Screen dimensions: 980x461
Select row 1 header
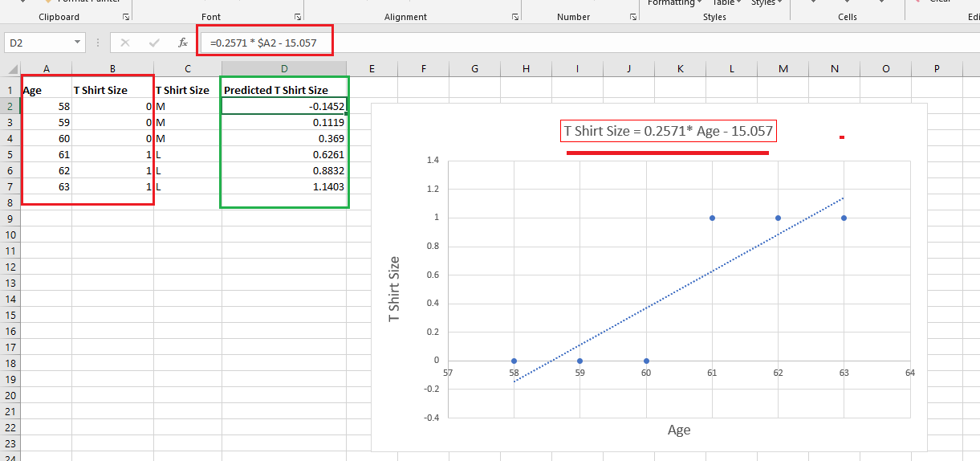coord(10,90)
